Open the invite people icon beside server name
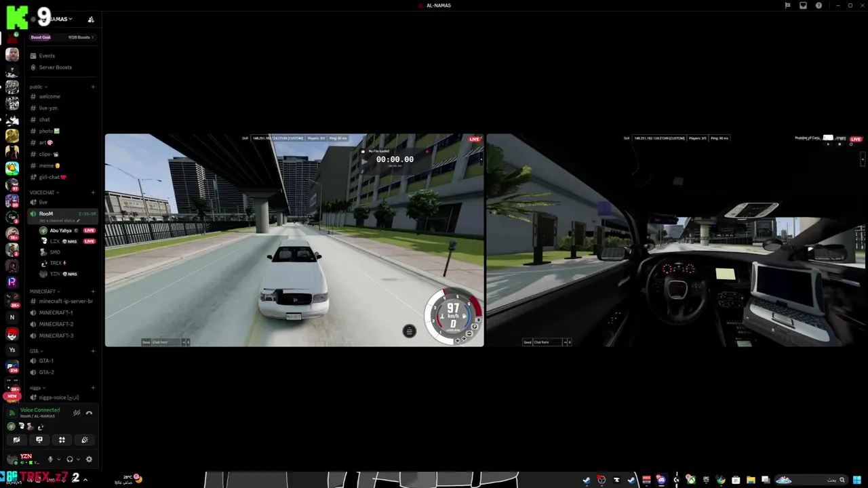868x488 pixels. [x=91, y=19]
